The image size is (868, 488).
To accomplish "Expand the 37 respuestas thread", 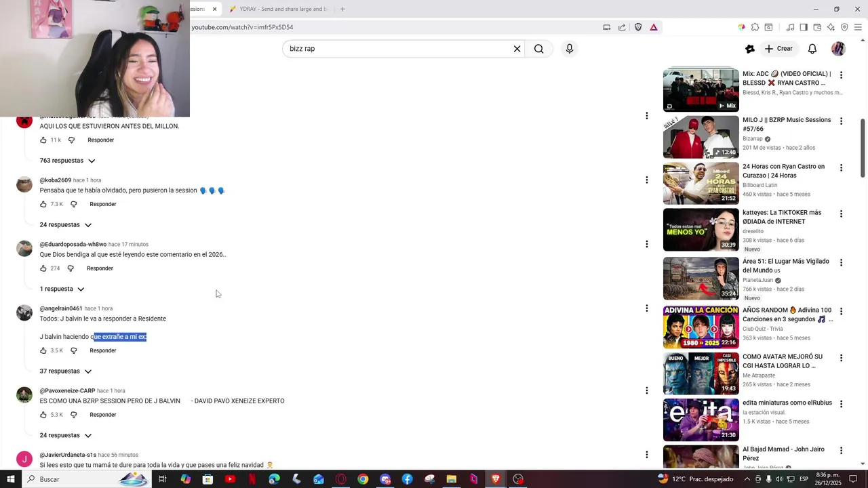I will [x=66, y=371].
